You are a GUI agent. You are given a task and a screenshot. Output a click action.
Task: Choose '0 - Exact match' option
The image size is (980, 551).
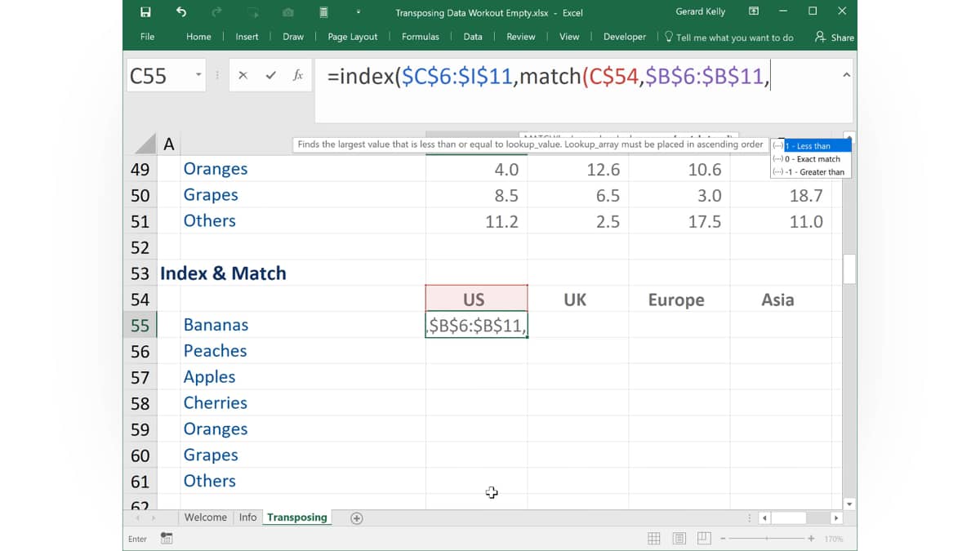tap(811, 159)
